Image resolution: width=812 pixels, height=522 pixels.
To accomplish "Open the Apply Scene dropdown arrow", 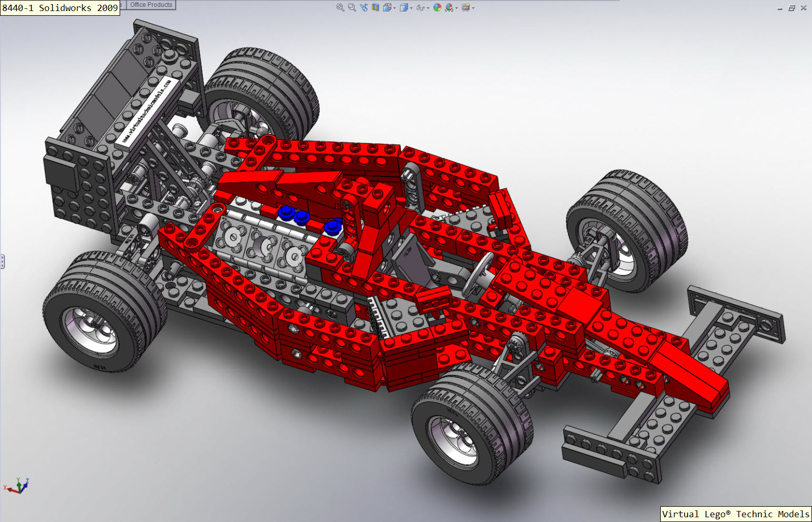I will coord(456,8).
